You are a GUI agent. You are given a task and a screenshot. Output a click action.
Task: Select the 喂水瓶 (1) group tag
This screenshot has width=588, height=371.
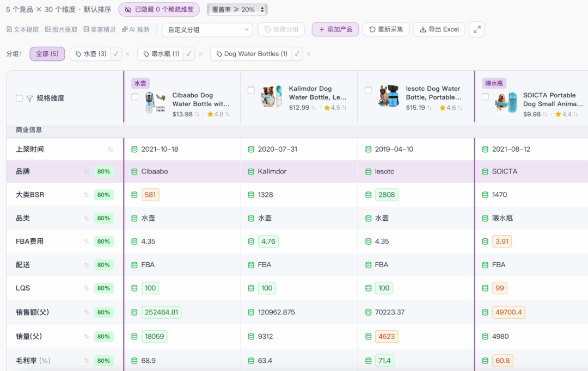[161, 54]
